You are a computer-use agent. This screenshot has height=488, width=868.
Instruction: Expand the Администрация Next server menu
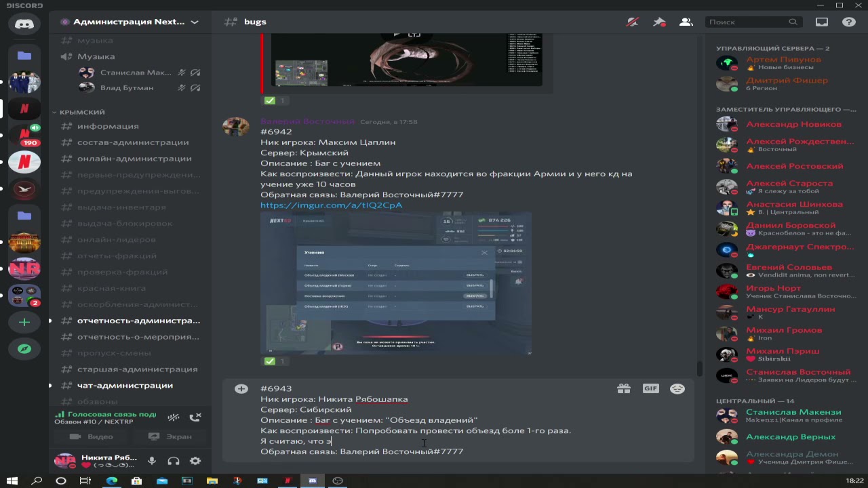coord(129,22)
